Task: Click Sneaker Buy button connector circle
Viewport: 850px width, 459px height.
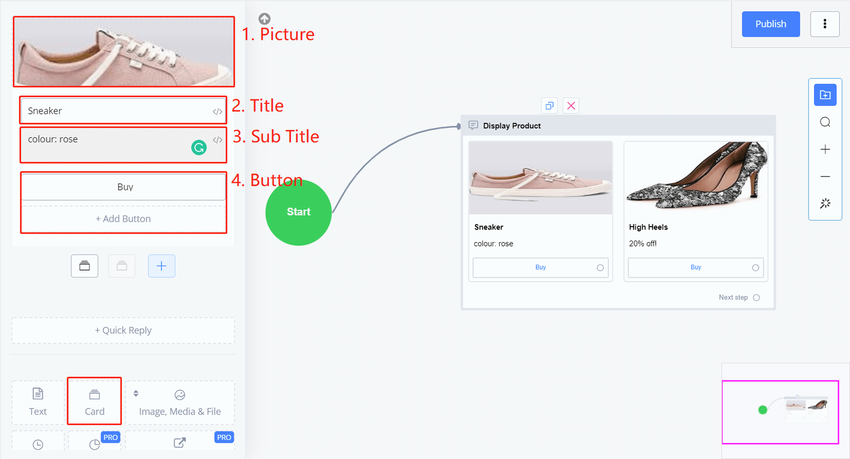Action: click(x=600, y=268)
